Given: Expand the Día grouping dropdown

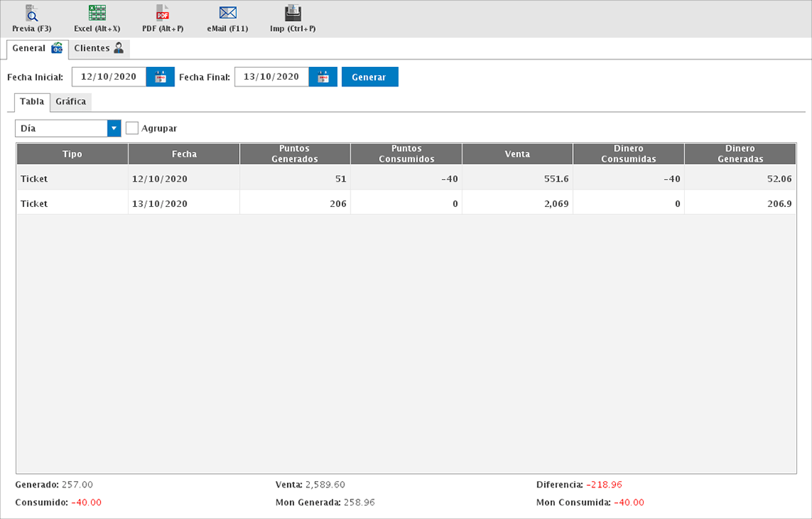Looking at the screenshot, I should (x=114, y=129).
